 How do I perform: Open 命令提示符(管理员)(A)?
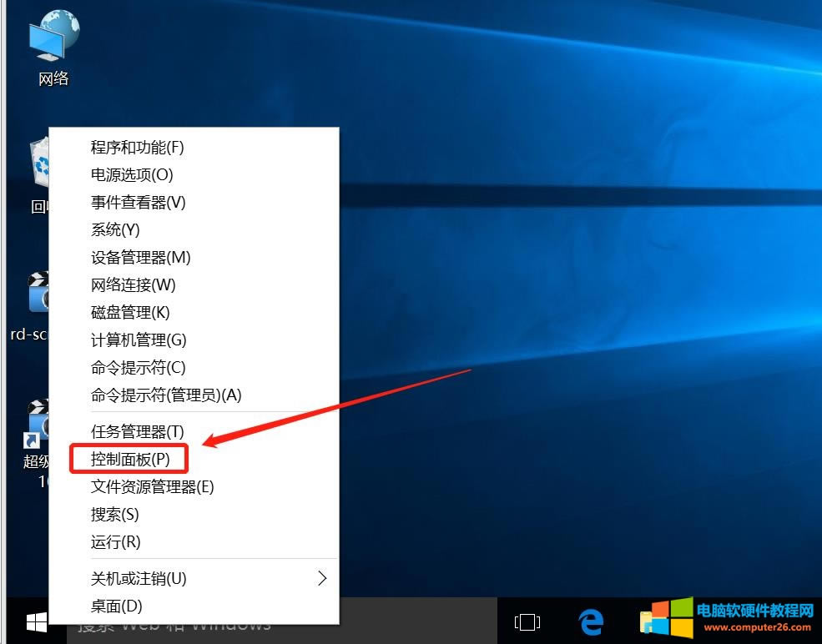(x=165, y=395)
